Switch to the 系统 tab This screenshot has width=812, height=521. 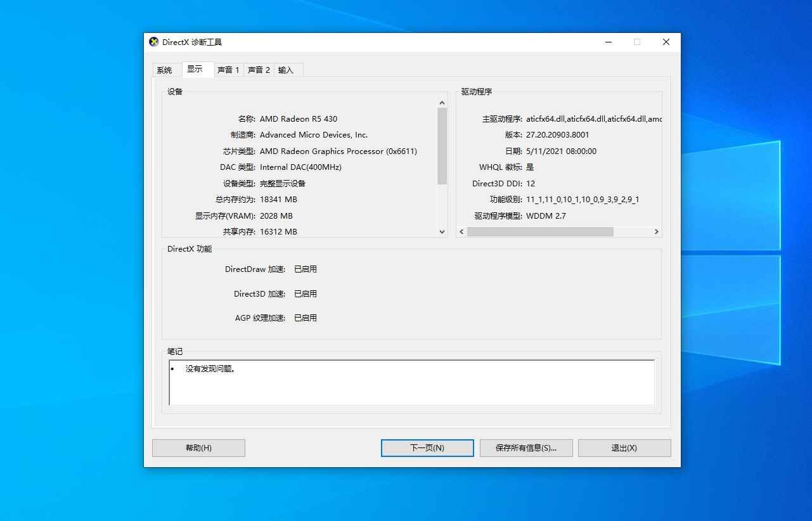(x=165, y=70)
